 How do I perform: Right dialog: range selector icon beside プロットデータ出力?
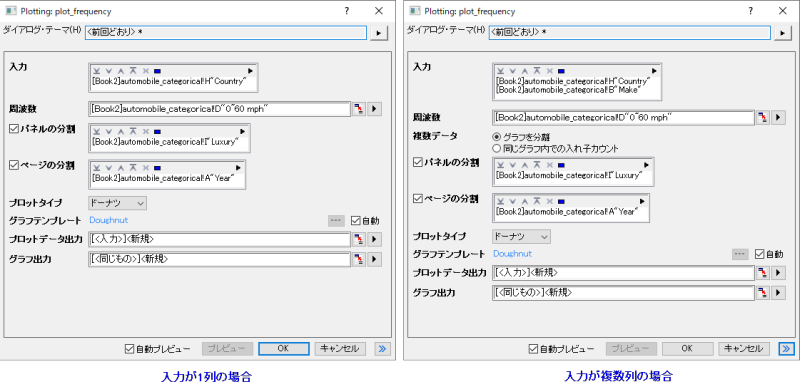(762, 273)
